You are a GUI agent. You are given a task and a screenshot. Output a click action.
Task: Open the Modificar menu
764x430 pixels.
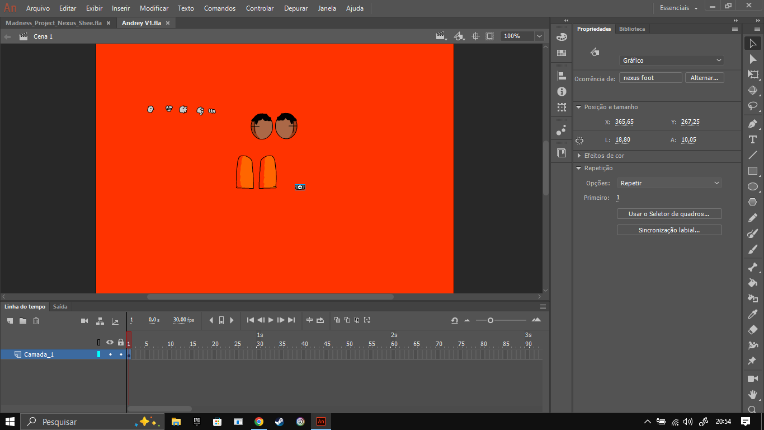coord(154,8)
